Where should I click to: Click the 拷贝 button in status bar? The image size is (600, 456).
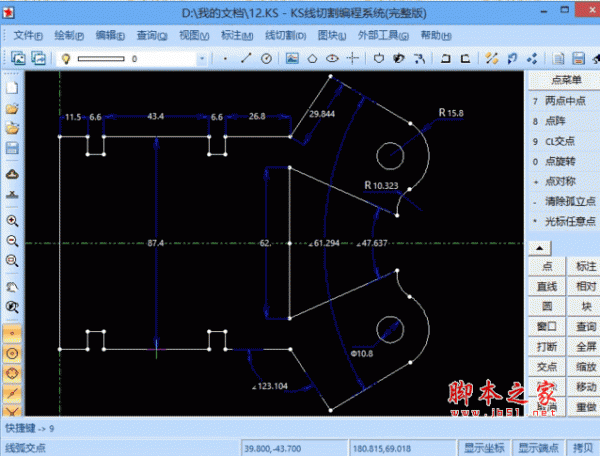[583, 446]
